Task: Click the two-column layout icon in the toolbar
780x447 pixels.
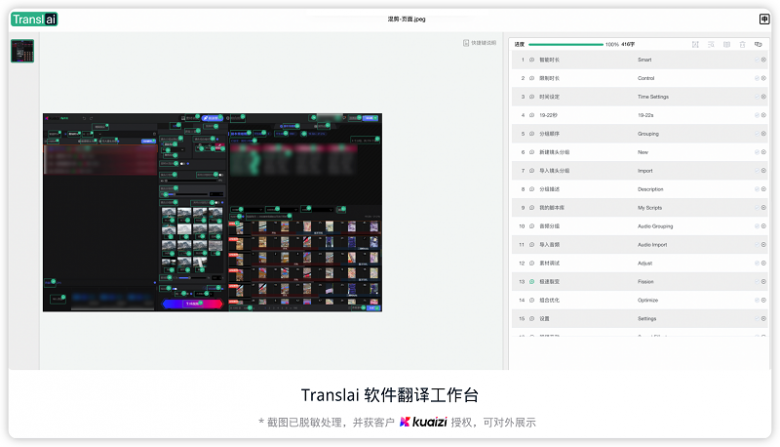Action: tap(726, 44)
